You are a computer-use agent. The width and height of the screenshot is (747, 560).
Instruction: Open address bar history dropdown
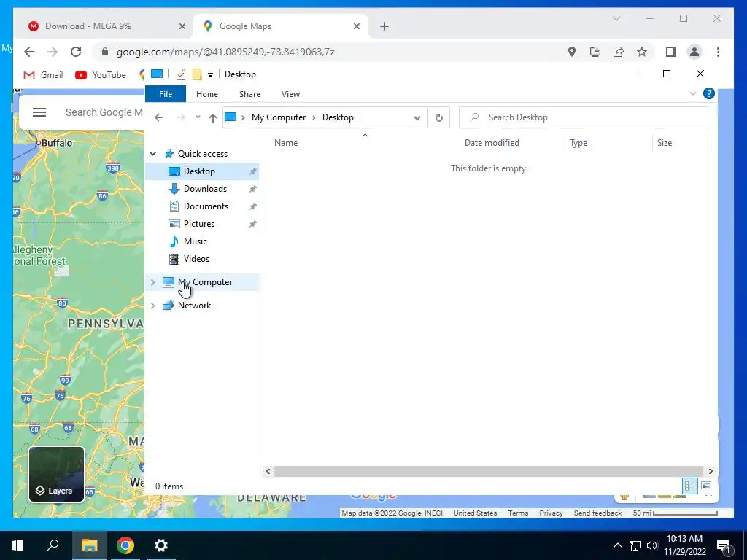coord(417,117)
